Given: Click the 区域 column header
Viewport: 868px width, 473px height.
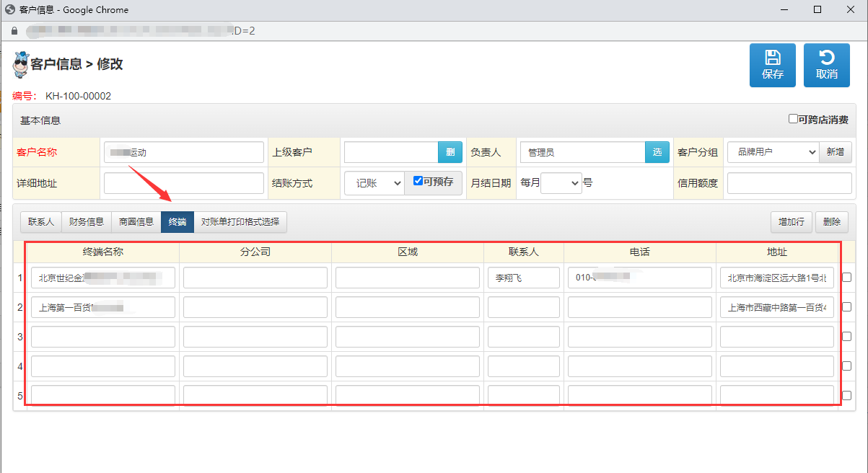Looking at the screenshot, I should coord(408,252).
